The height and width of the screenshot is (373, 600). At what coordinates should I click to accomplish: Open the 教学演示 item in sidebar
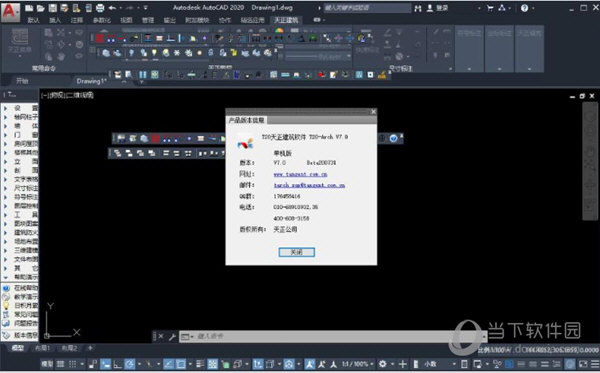20,297
